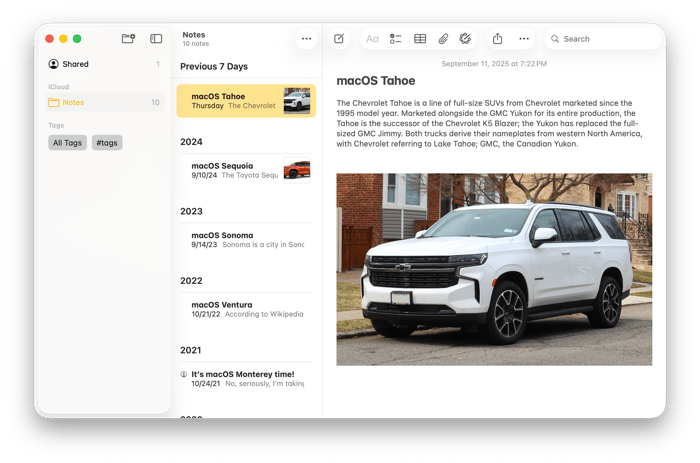The height and width of the screenshot is (463, 700).
Task: Minimize the window with yellow button
Action: [x=63, y=39]
